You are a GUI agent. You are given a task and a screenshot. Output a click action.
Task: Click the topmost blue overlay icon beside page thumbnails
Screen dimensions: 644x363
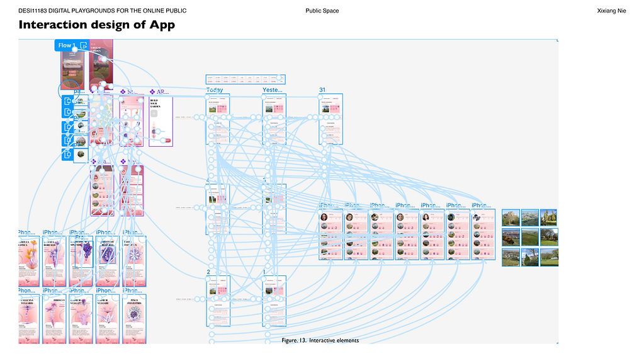coord(67,101)
